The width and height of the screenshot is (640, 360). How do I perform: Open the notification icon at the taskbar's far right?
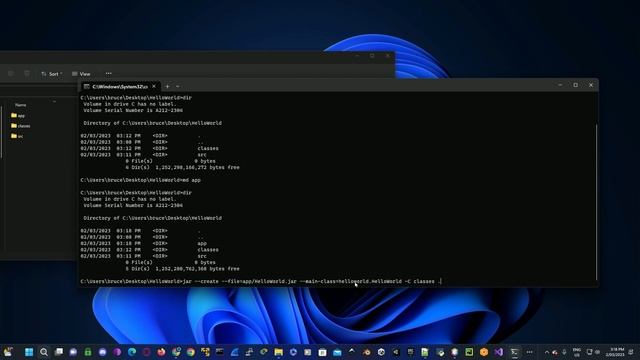(x=631, y=352)
